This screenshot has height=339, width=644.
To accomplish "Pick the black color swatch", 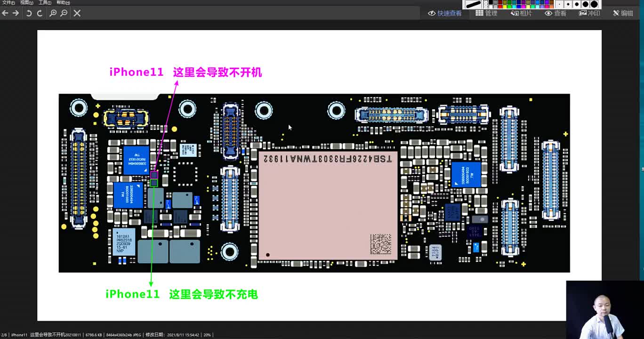I will [491, 2].
